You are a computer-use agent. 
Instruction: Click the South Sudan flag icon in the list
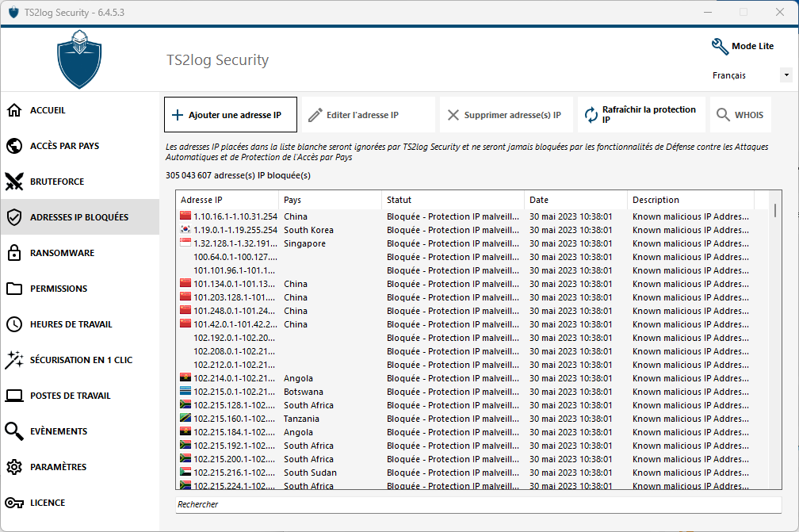(x=185, y=473)
